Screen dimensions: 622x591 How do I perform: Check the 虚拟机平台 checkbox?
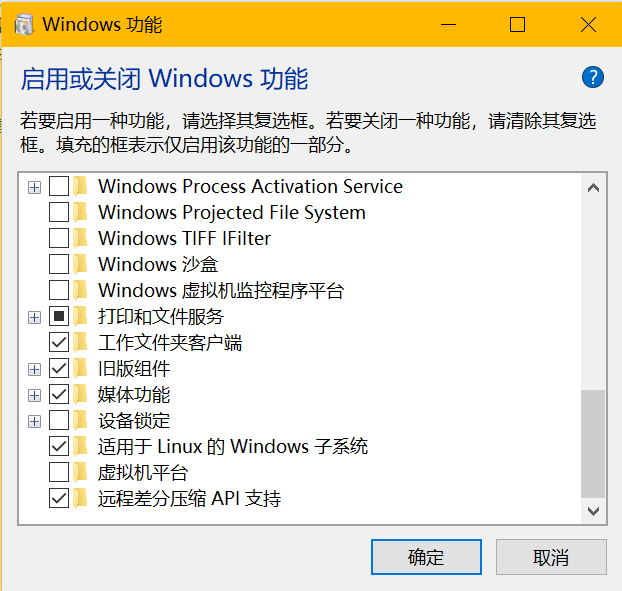pos(59,473)
